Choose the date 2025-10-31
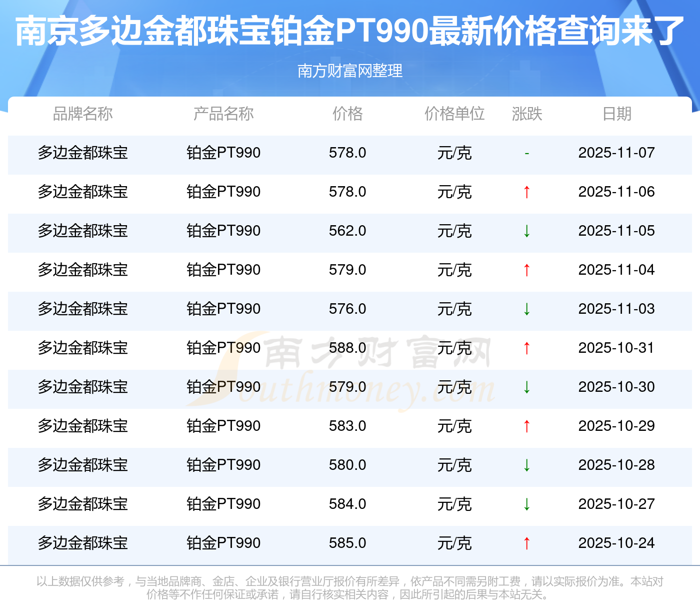 click(616, 348)
